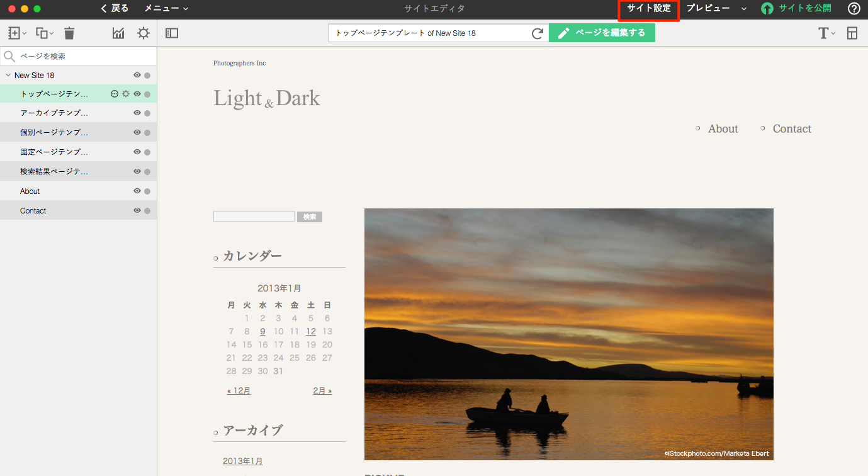This screenshot has width=868, height=476.
Task: Toggle visibility eye for トップページテンプレート
Action: 137,94
